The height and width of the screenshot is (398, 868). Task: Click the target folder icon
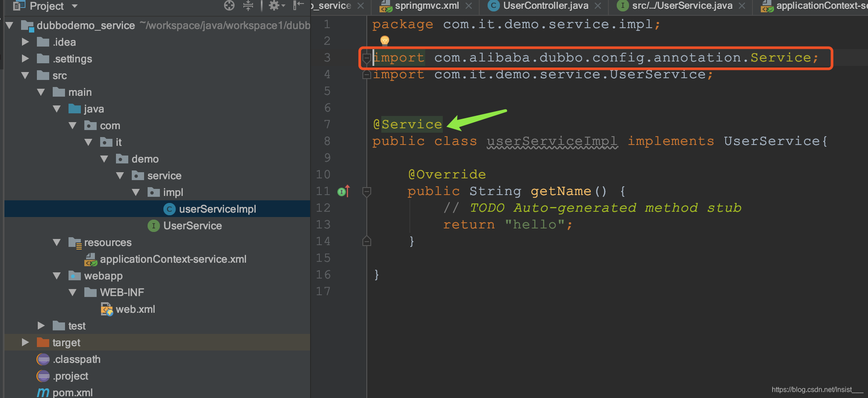point(43,342)
